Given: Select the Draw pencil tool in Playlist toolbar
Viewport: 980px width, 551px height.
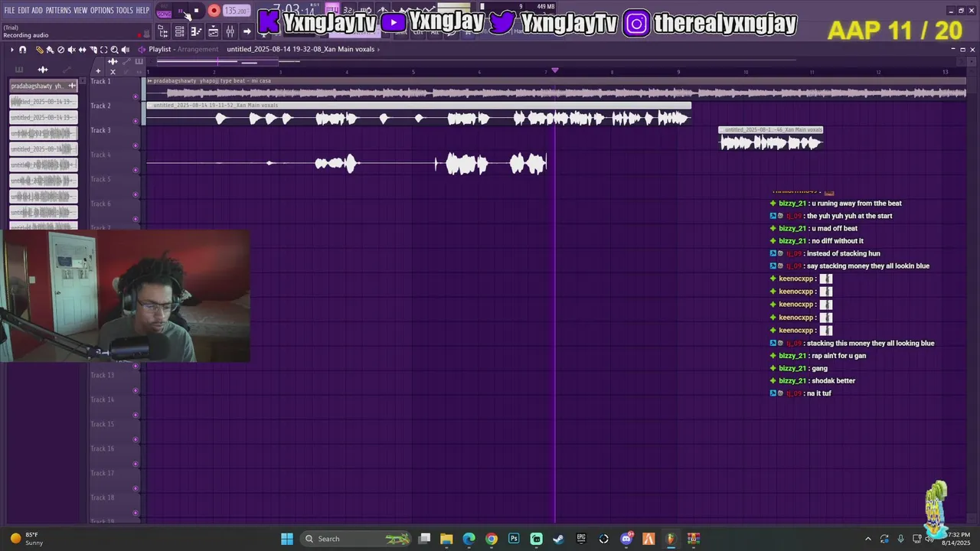Looking at the screenshot, I should point(40,50).
